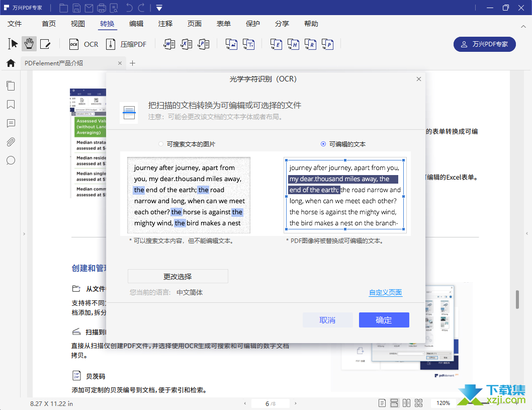
Task: Open the 帮助 tab
Action: pos(311,24)
